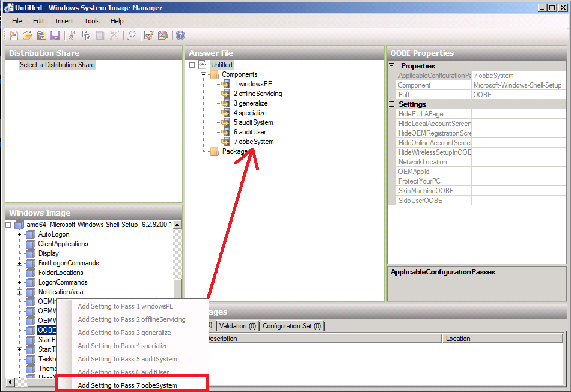Click the 3 generalize pass icon
This screenshot has height=392, width=571.
point(226,103)
